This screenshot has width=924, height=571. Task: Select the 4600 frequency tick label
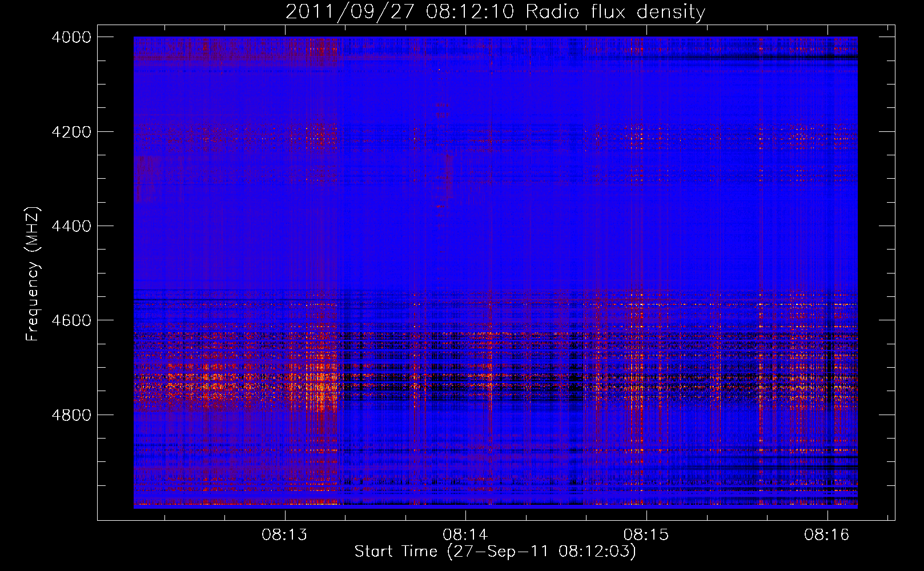[71, 320]
